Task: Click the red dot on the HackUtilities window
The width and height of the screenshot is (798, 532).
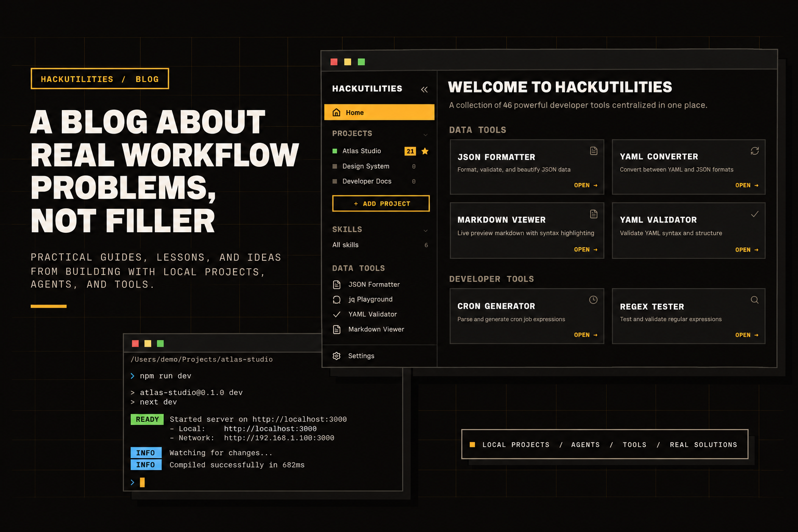Action: coord(334,62)
